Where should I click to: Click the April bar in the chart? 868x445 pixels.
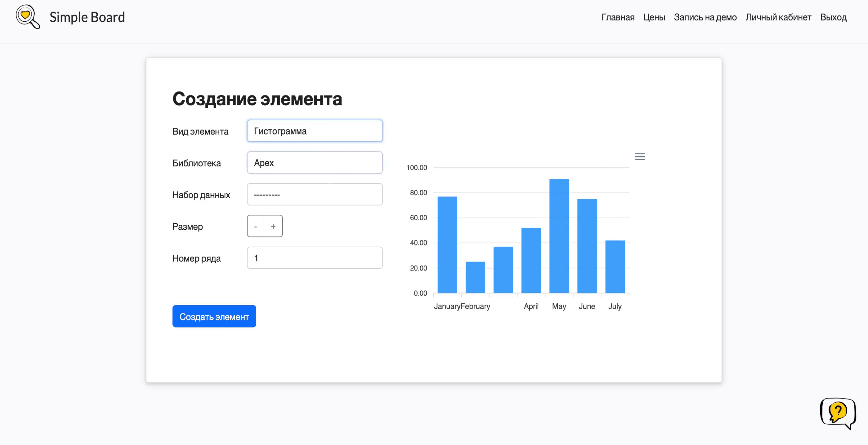[x=531, y=261]
